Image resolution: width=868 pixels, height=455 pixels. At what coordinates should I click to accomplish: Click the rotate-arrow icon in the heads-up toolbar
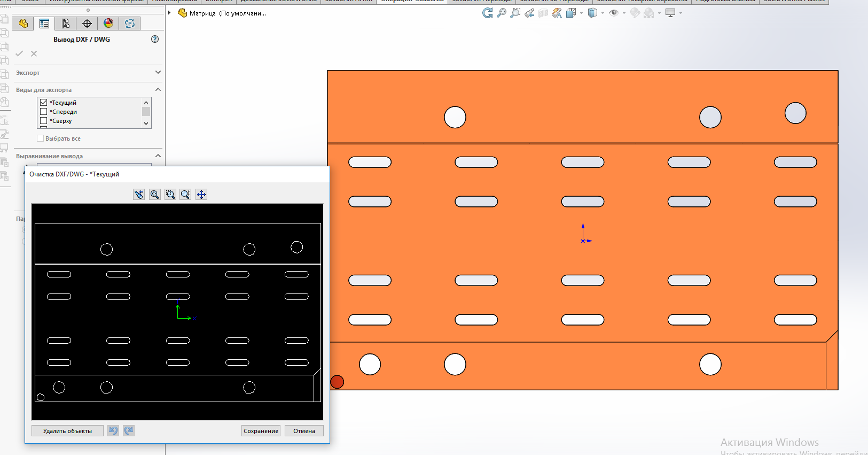[x=488, y=13]
